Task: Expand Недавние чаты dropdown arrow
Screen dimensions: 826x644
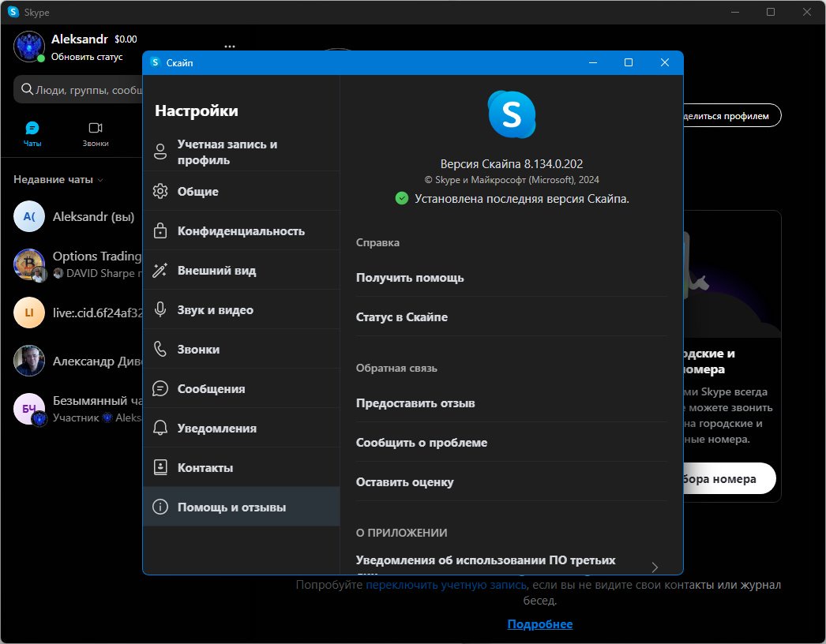Action: click(100, 180)
